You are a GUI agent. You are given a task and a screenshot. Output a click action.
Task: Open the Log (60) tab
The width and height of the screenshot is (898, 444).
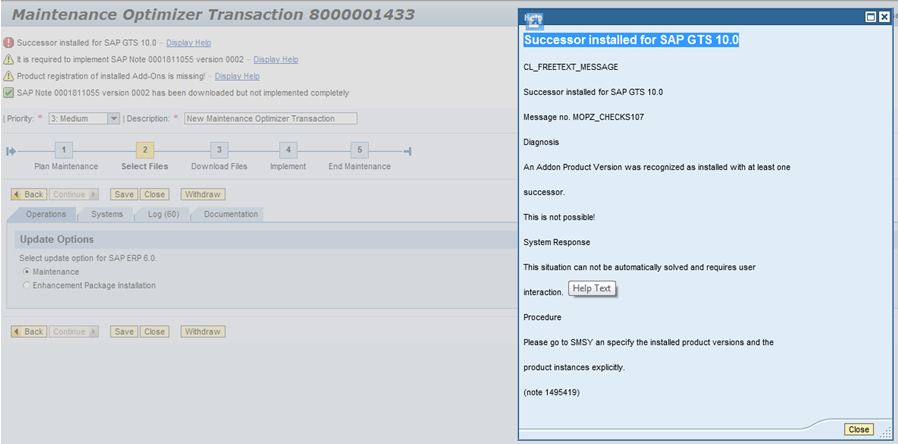tap(163, 214)
